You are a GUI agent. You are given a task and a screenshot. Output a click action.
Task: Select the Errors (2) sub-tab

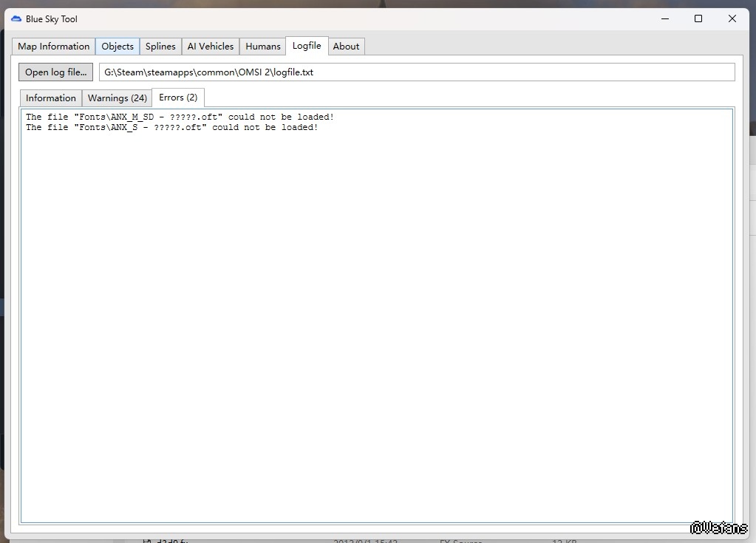coord(178,98)
